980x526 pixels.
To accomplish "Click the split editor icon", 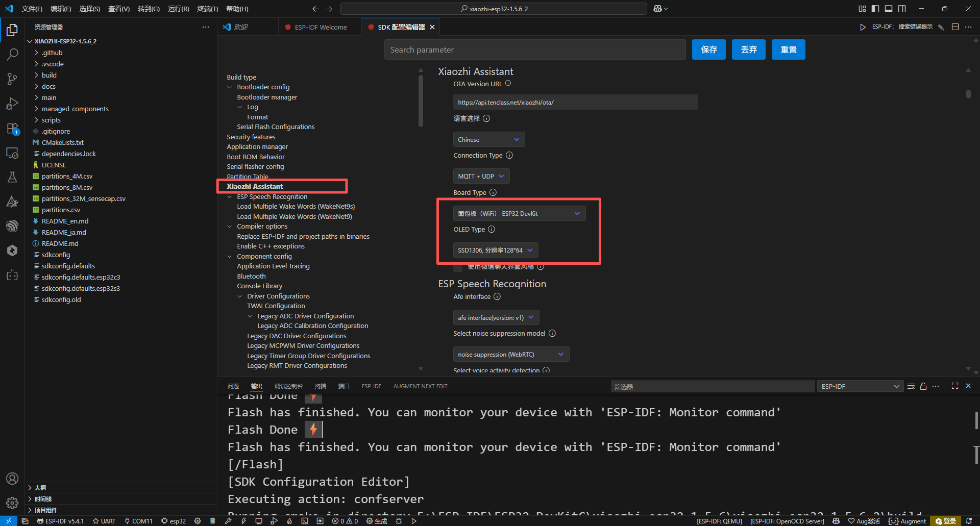I will pos(955,27).
